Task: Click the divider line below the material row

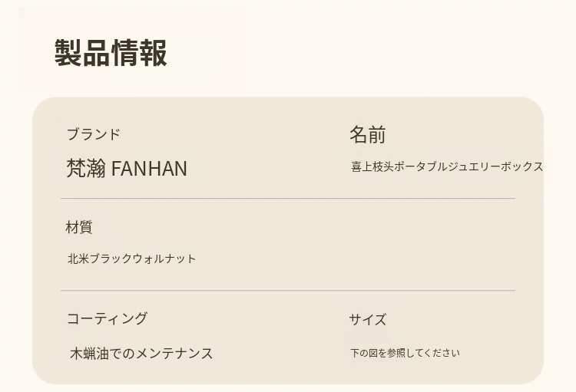Action: coord(287,291)
